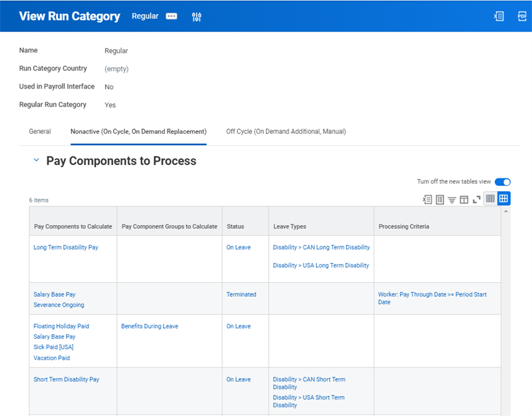The height and width of the screenshot is (416, 532).
Task: Open the table filter icon
Action: coord(452,200)
